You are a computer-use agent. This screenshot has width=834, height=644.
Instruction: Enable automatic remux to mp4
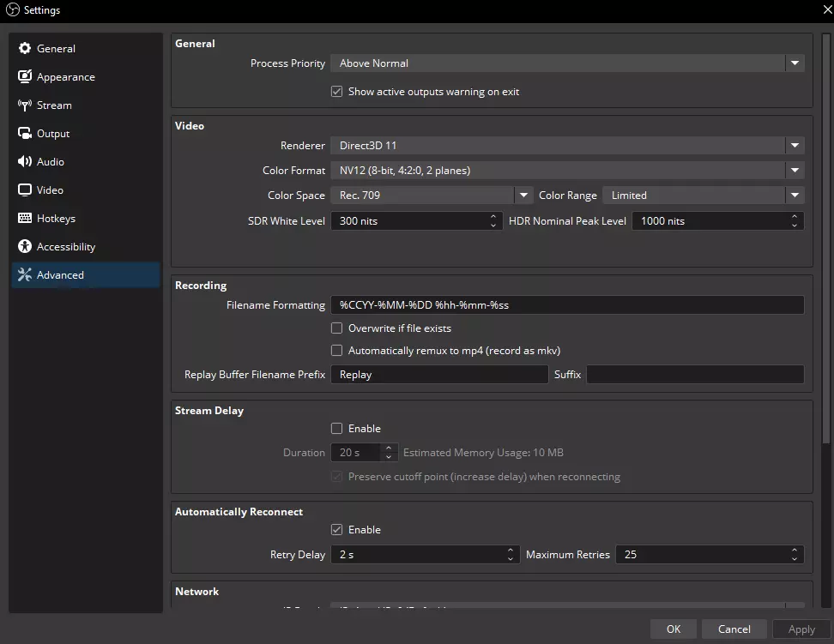click(337, 351)
